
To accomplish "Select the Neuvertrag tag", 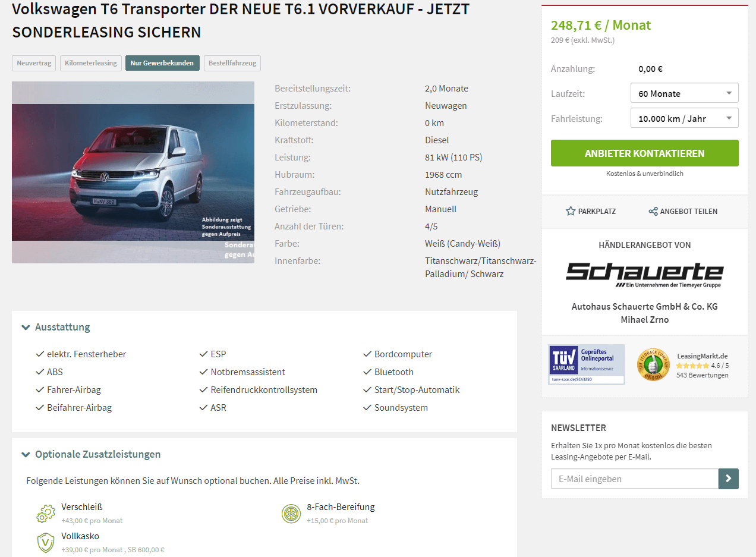I will (x=34, y=63).
